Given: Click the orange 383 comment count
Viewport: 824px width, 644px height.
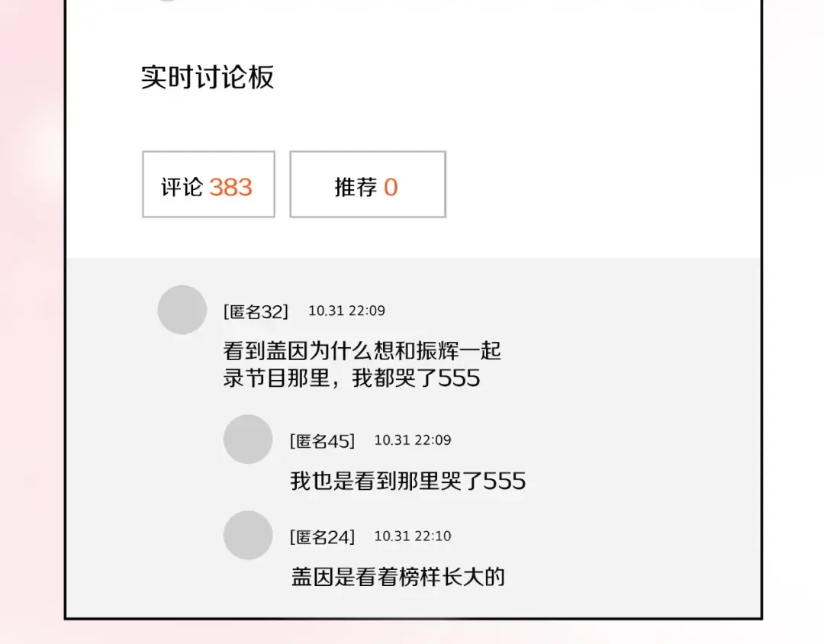Looking at the screenshot, I should 230,187.
